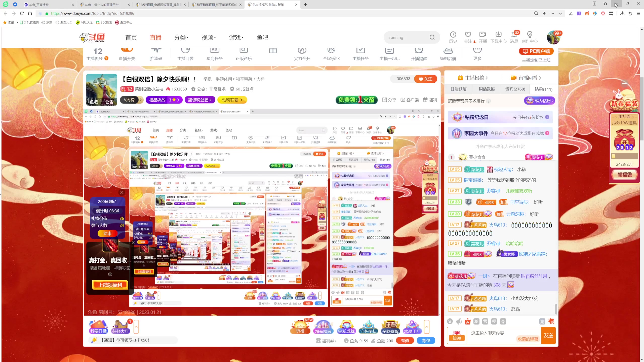This screenshot has width=644, height=362.
Task: Switch to the 钻粉(111) tab
Action: [543, 89]
